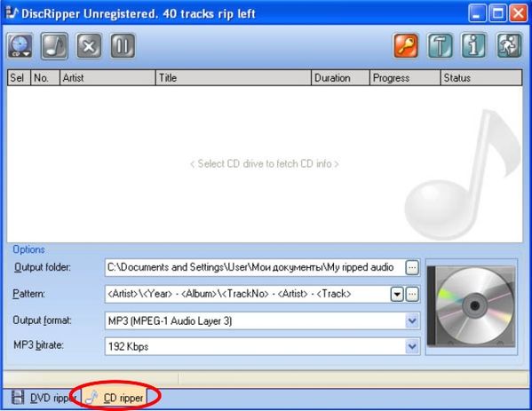Minimize the DiscRipper window
The image size is (532, 411).
[477, 13]
